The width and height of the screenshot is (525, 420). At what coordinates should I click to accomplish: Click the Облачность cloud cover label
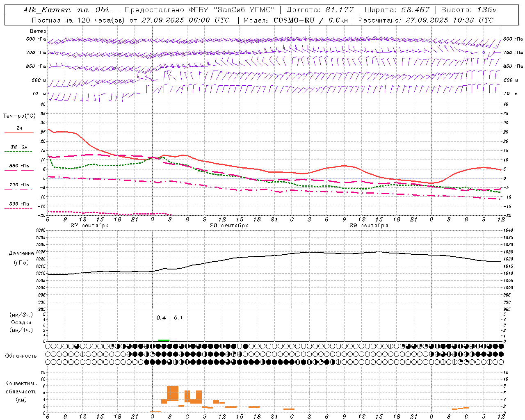pyautogui.click(x=21, y=356)
